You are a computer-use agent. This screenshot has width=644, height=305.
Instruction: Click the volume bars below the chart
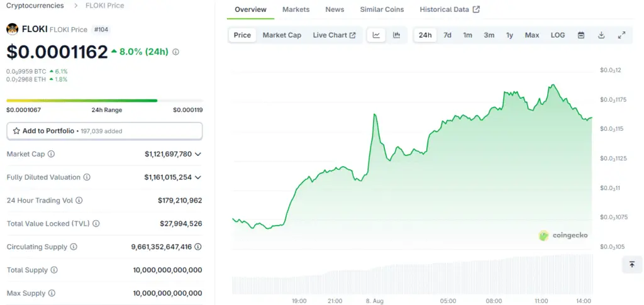click(412, 274)
